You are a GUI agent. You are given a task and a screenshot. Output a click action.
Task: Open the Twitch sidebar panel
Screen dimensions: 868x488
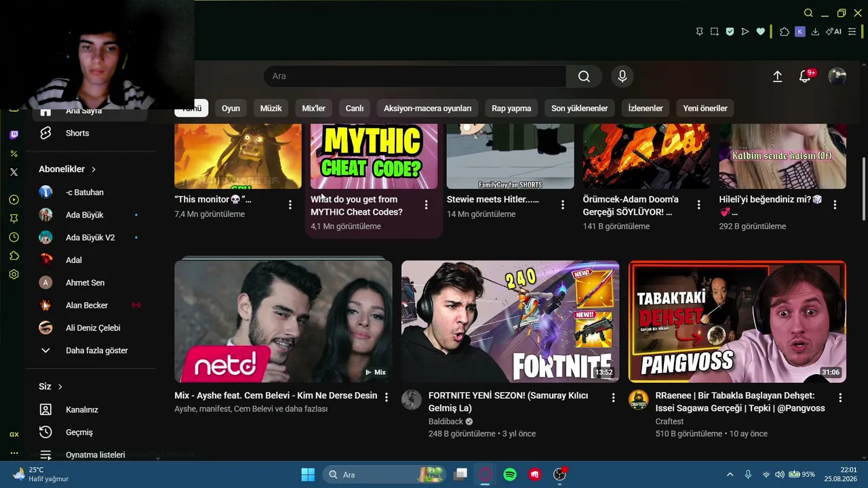[14, 135]
